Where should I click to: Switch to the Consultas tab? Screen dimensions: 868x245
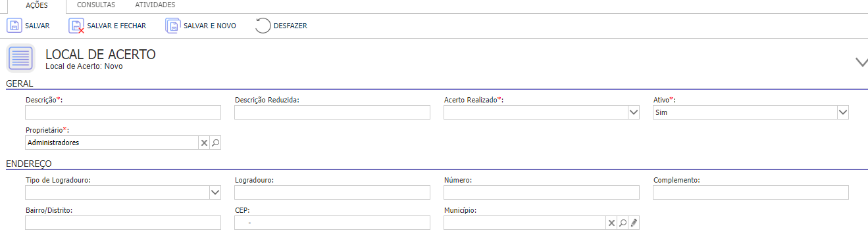[96, 5]
